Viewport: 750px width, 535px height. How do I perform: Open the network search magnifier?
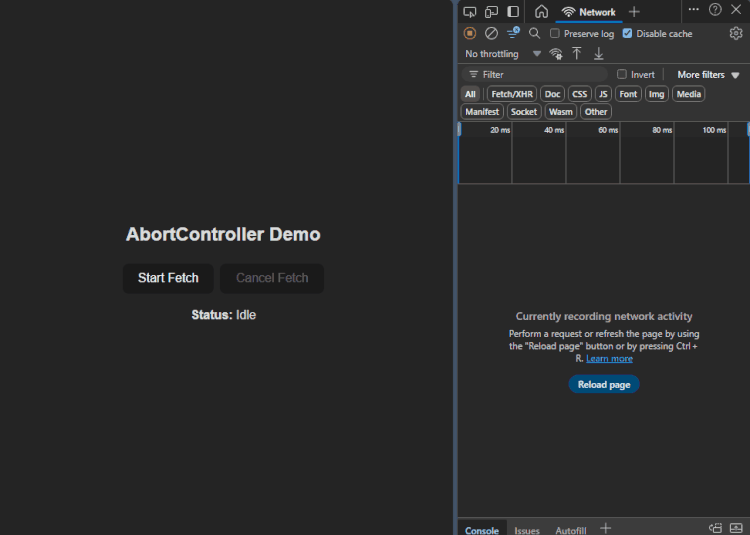(534, 33)
